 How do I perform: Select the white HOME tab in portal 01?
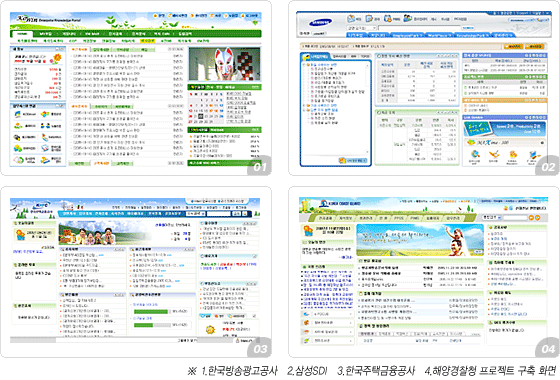point(22,34)
